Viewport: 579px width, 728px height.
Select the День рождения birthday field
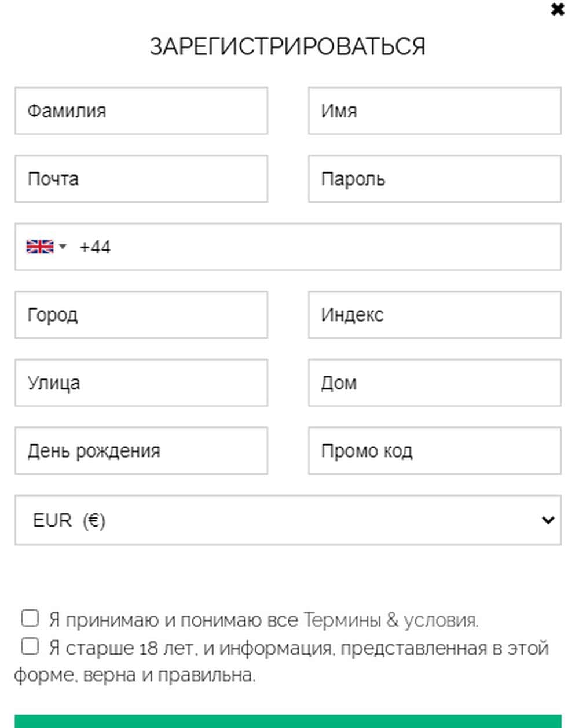point(141,451)
